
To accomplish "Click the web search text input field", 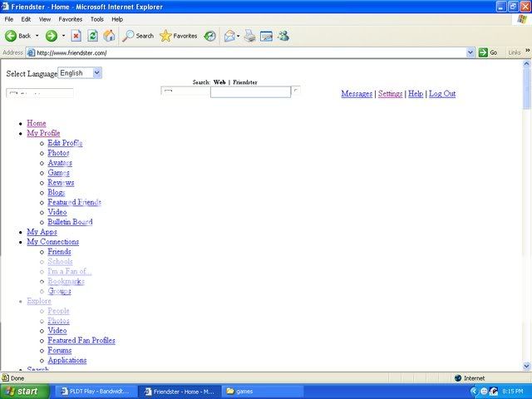I will (250, 92).
